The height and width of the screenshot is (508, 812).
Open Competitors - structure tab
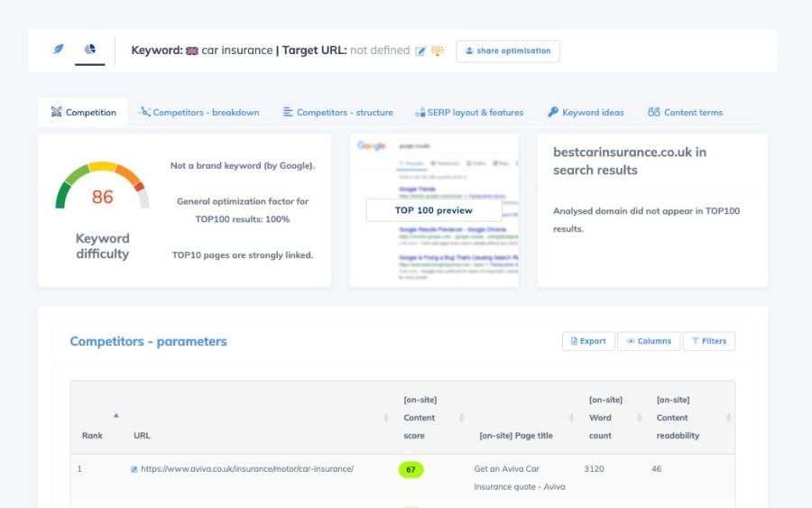coord(338,113)
